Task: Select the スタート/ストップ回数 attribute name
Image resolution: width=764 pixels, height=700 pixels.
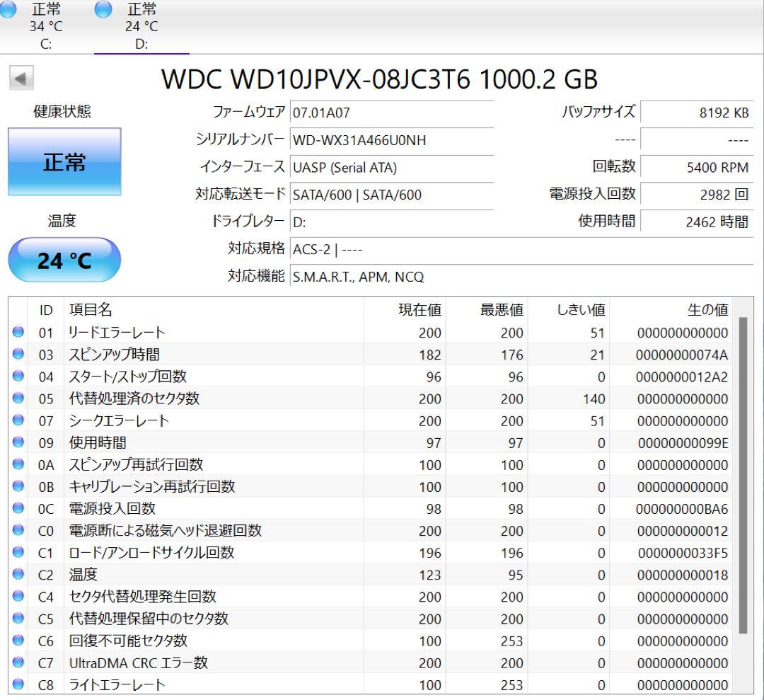Action: coord(127,377)
